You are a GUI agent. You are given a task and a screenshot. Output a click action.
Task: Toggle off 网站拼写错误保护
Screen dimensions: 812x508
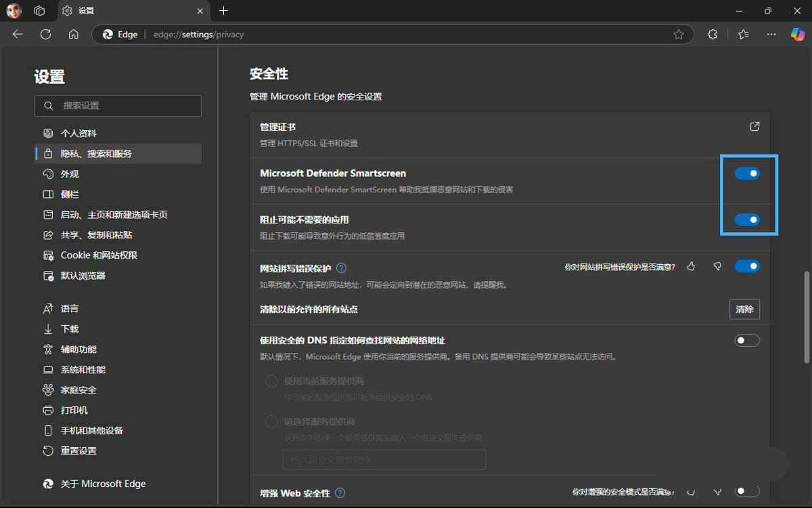pyautogui.click(x=747, y=266)
